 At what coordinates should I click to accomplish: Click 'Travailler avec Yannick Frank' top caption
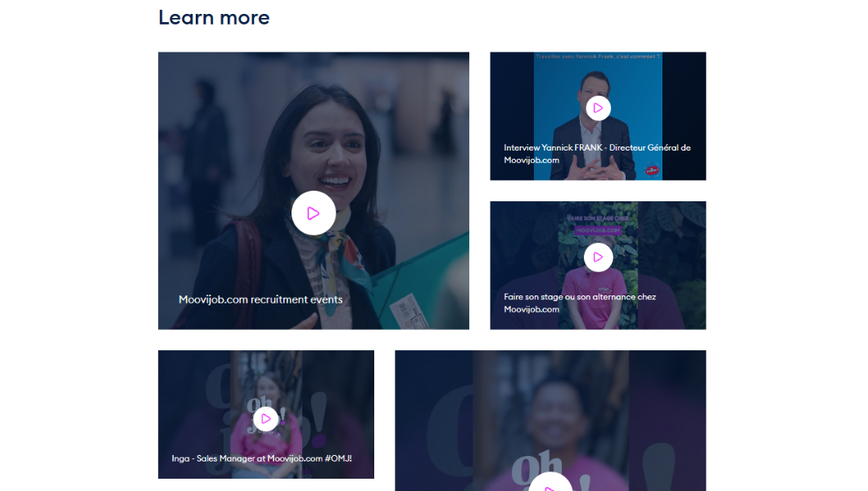click(x=598, y=56)
